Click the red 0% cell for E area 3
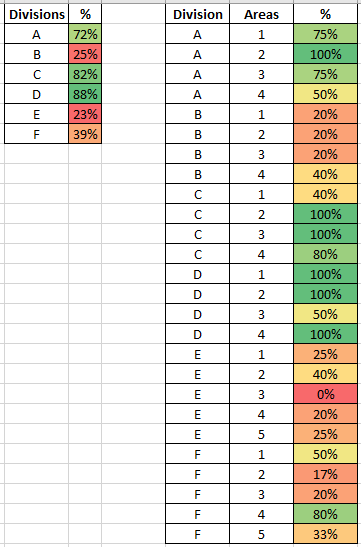This screenshot has width=361, height=547. point(325,394)
